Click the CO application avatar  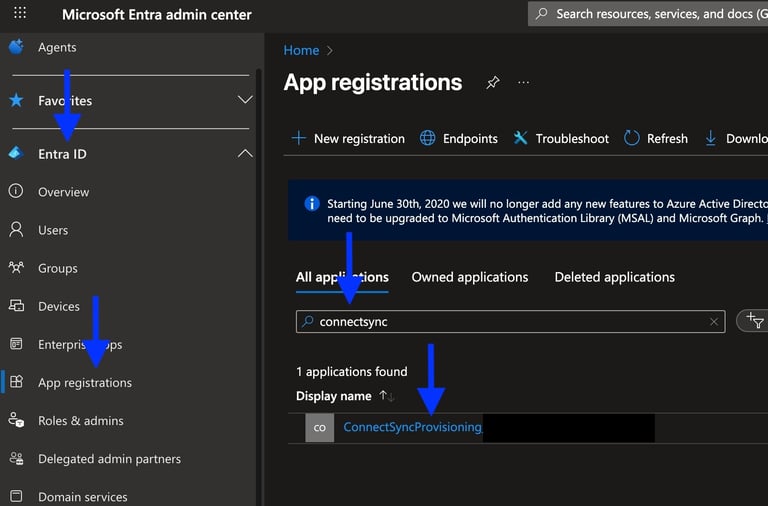tap(320, 428)
